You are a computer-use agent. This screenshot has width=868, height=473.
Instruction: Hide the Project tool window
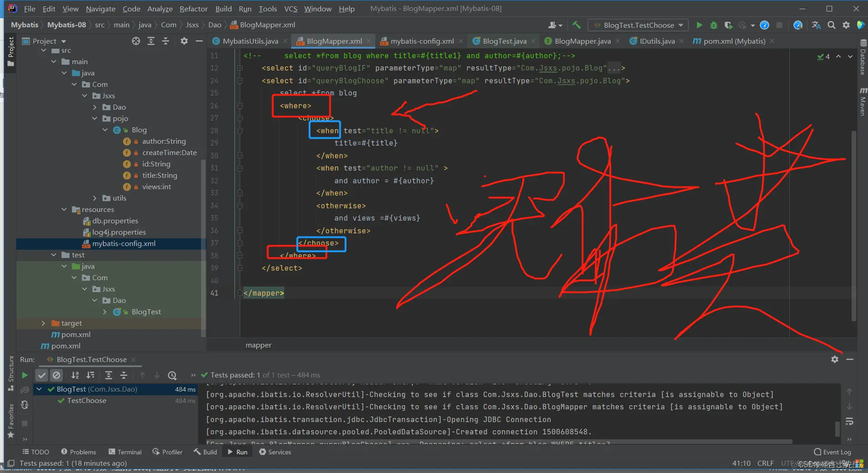(199, 41)
